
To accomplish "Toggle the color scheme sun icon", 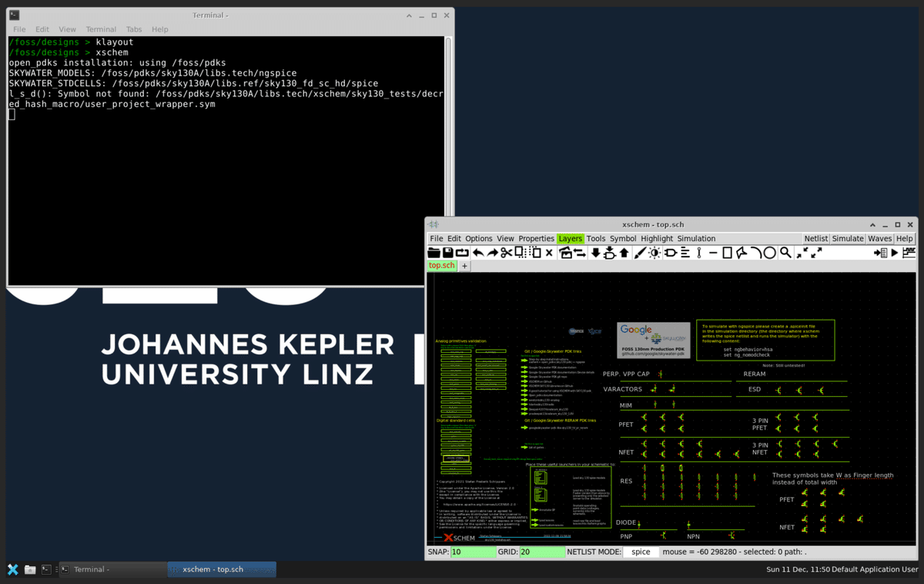I will 655,253.
